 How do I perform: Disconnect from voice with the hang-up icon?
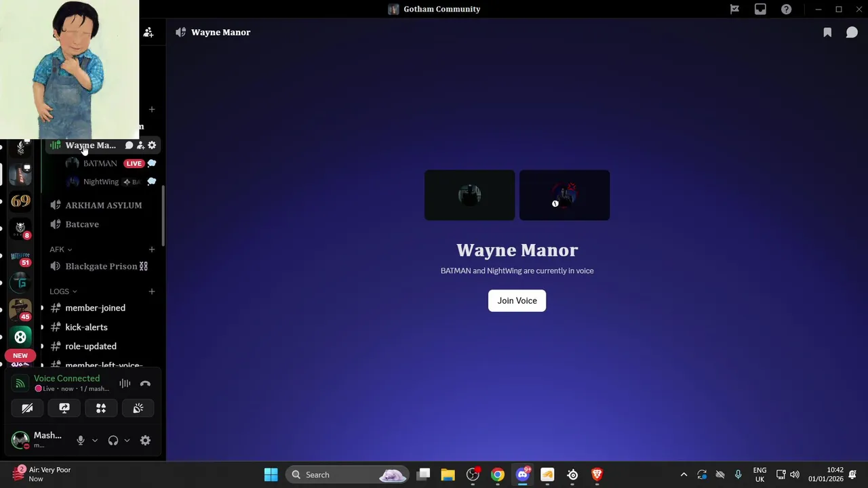tap(145, 384)
